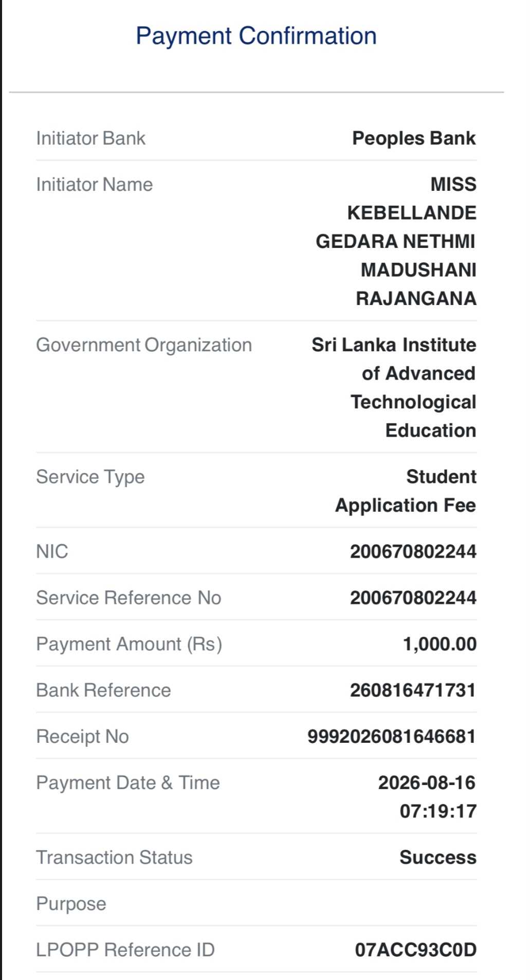Screen dimensions: 530x980
Task: Click the Purpose label
Action: [71, 904]
